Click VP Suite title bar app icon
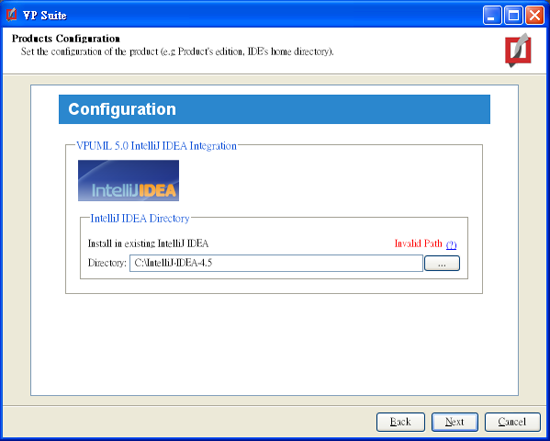The height and width of the screenshot is (441, 550). point(12,15)
